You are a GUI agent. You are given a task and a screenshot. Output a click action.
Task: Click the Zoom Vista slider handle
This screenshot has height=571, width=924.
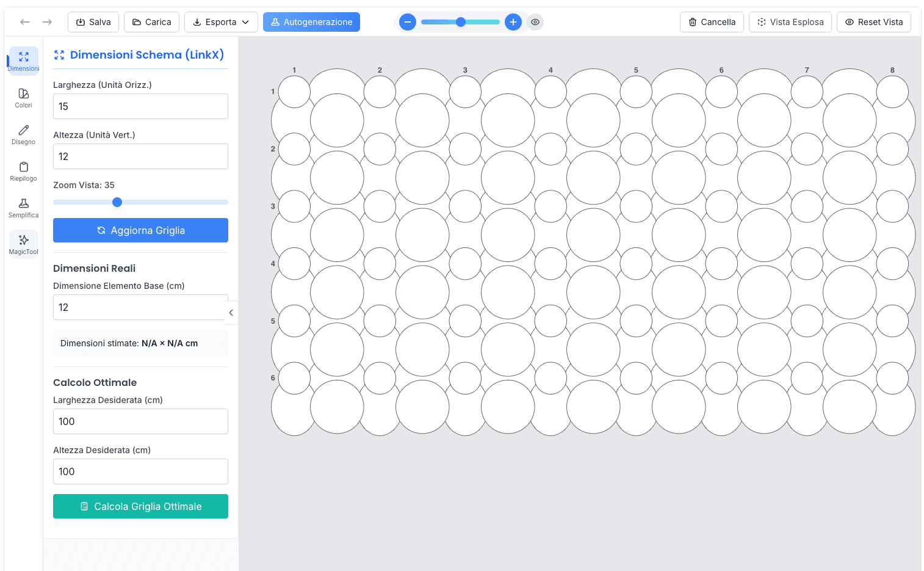(x=117, y=202)
